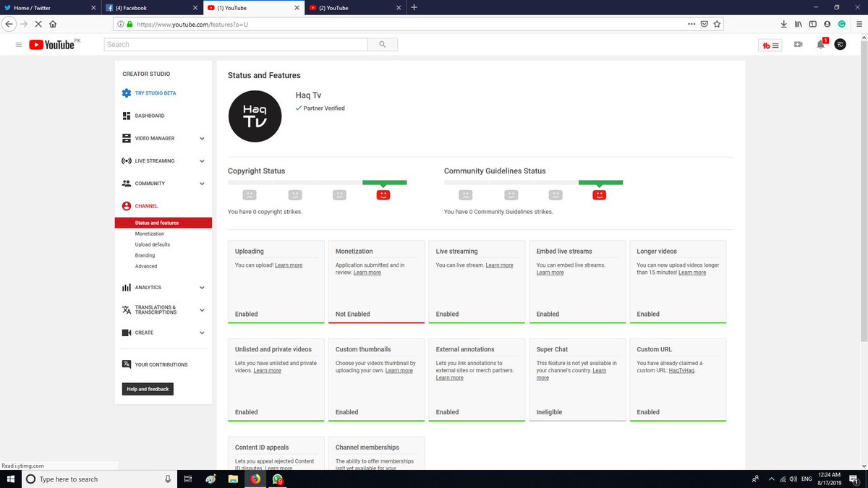
Task: Stop loading the page
Action: (x=38, y=24)
